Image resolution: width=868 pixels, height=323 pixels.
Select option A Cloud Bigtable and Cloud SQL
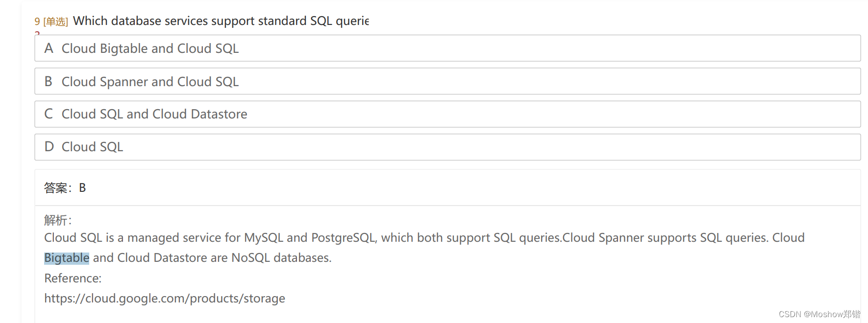click(447, 48)
